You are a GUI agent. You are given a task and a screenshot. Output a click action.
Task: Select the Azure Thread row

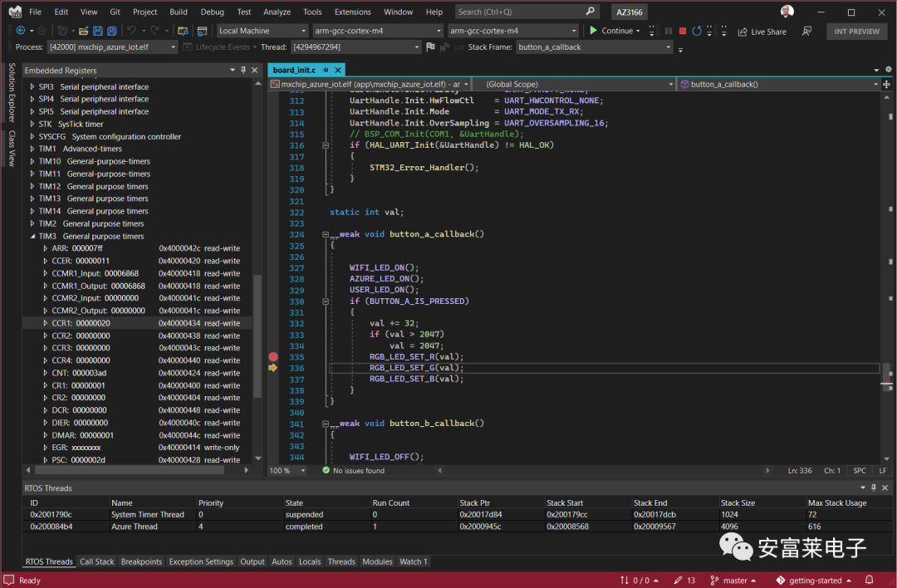point(458,527)
